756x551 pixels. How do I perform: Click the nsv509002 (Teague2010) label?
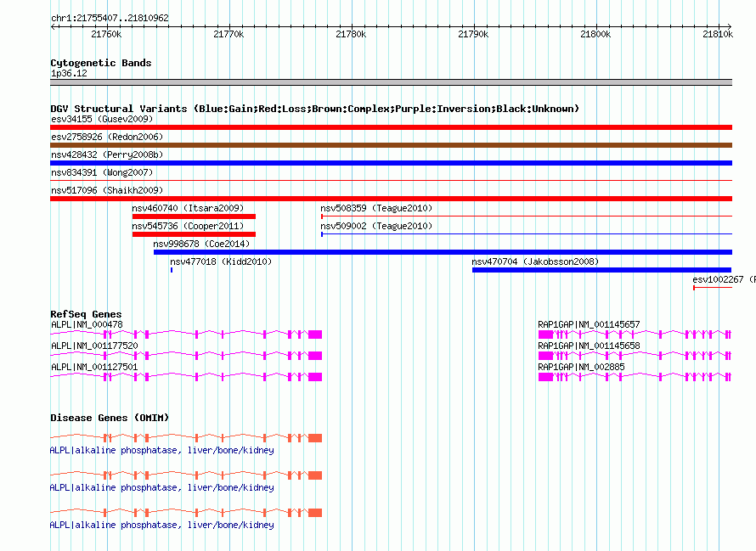pyautogui.click(x=376, y=226)
